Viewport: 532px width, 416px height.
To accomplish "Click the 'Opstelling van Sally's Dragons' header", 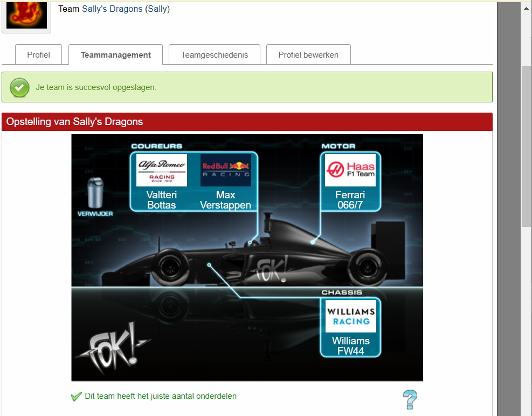I will pyautogui.click(x=247, y=122).
